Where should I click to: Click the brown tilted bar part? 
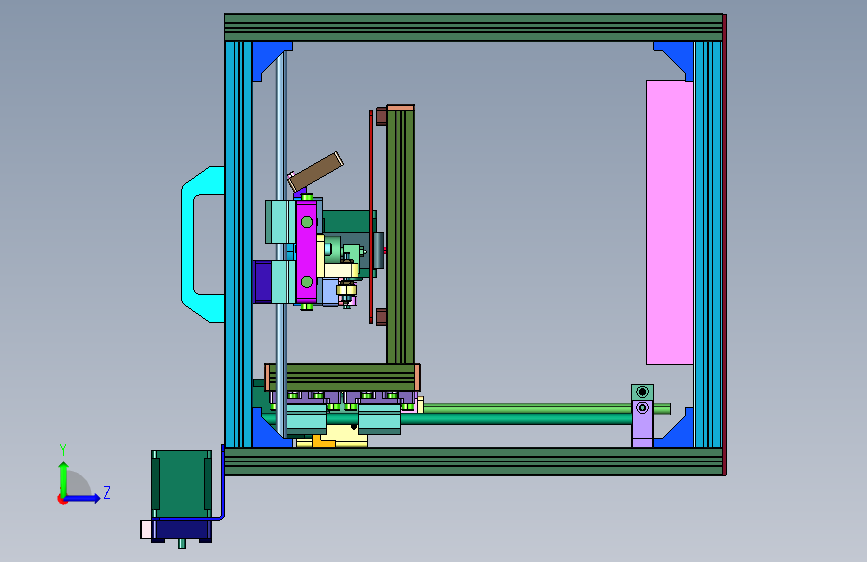(316, 171)
